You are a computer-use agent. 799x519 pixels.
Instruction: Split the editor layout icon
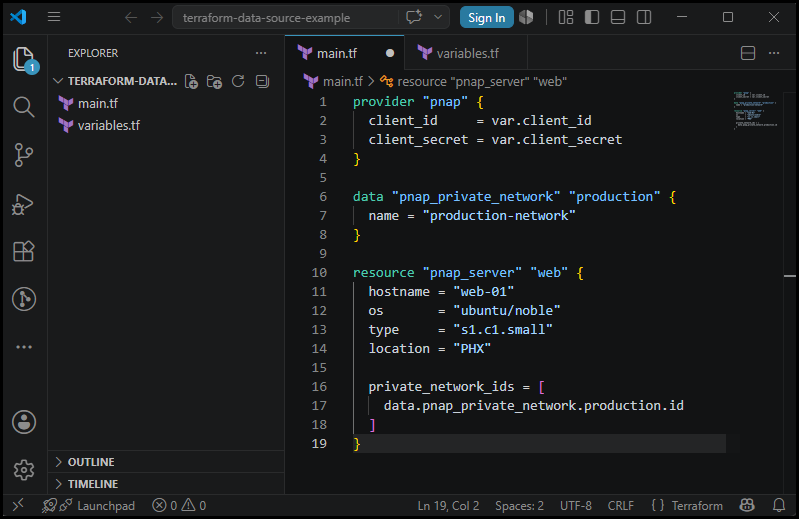(748, 53)
